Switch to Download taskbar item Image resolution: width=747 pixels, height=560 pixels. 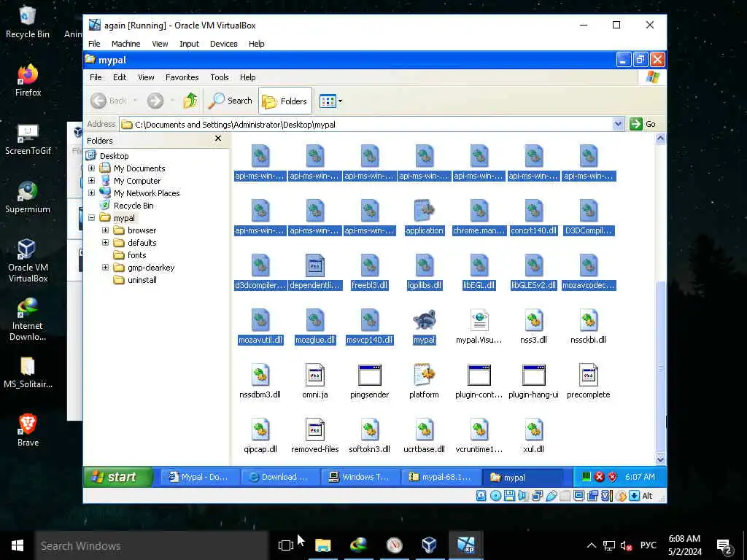coord(280,477)
